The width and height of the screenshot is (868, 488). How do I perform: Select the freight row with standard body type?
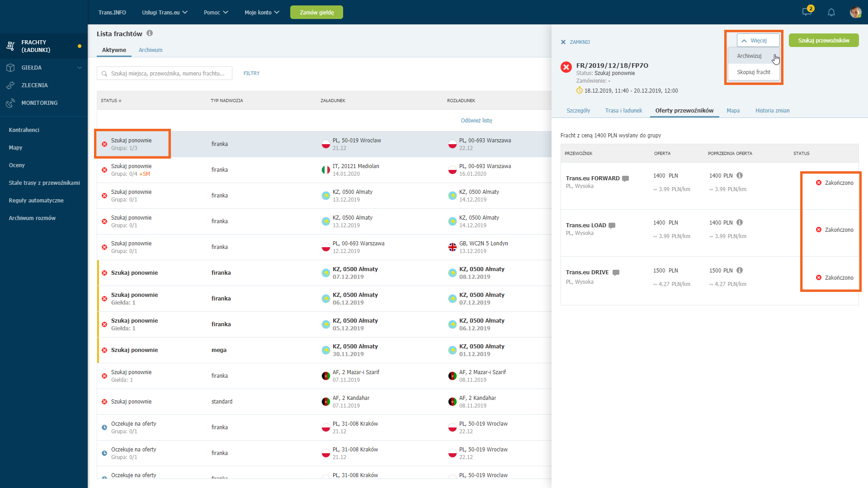click(x=324, y=402)
